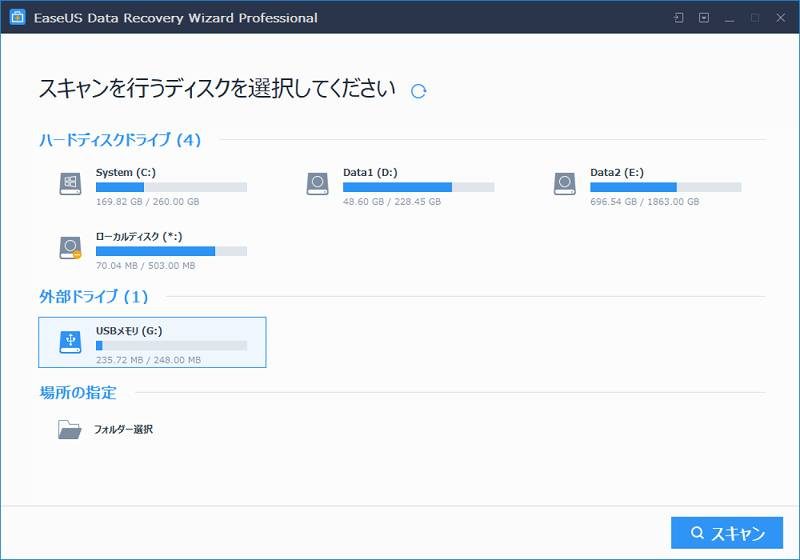Click the refresh disk list icon

click(x=419, y=91)
